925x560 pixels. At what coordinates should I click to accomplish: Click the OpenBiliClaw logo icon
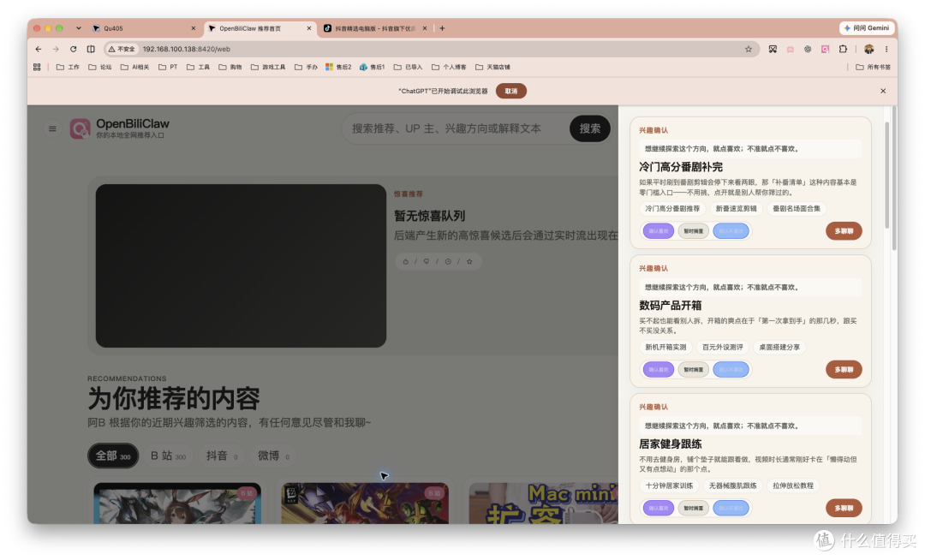[81, 128]
